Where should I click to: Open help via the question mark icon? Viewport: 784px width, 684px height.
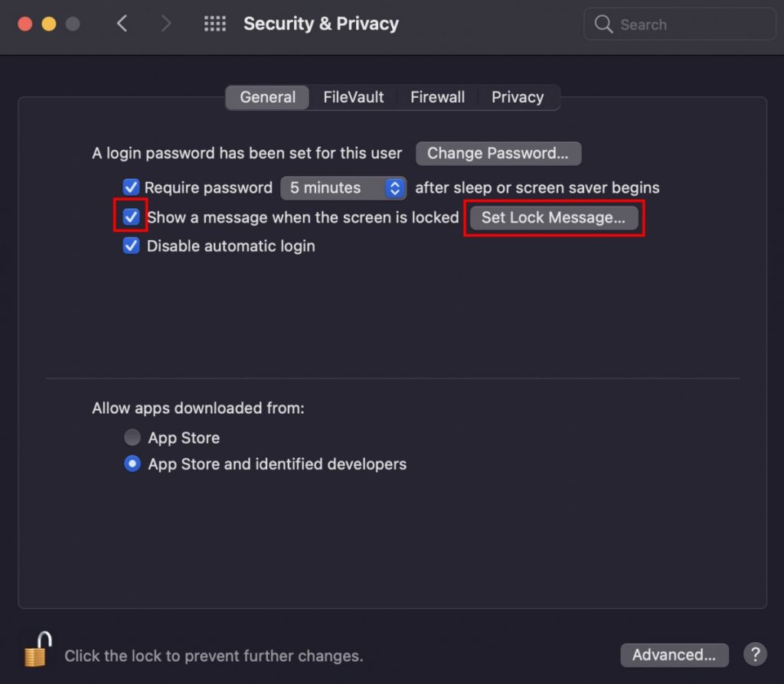(x=755, y=655)
